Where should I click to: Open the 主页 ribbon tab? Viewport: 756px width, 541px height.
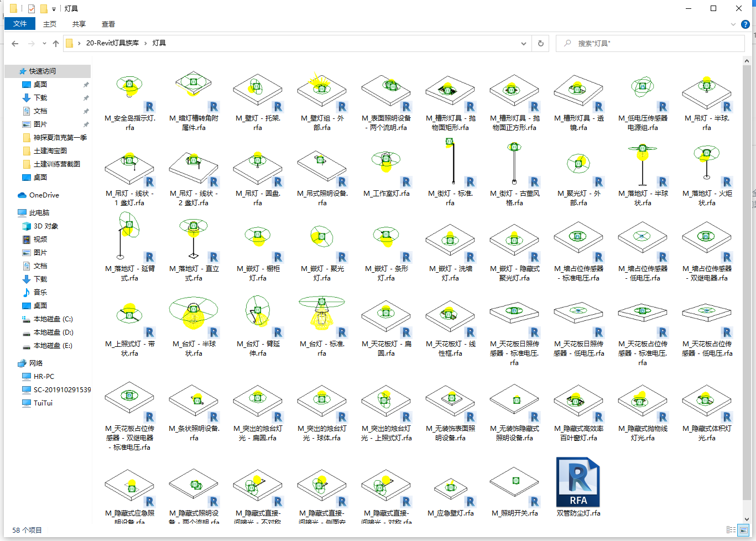[x=50, y=24]
